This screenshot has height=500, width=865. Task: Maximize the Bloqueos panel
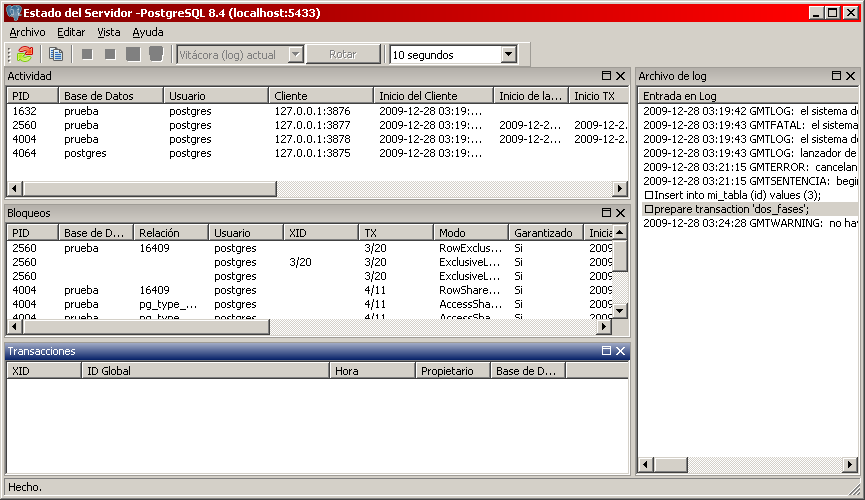(606, 212)
